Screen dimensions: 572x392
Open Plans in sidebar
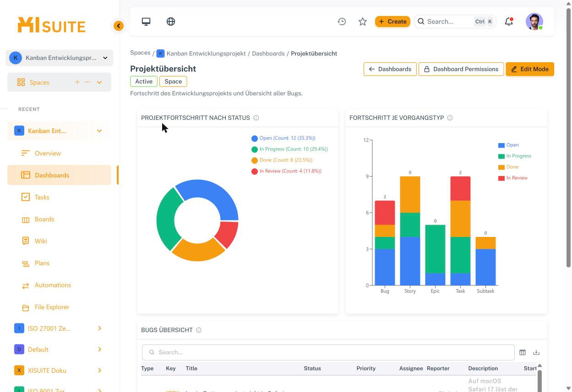[59, 263]
